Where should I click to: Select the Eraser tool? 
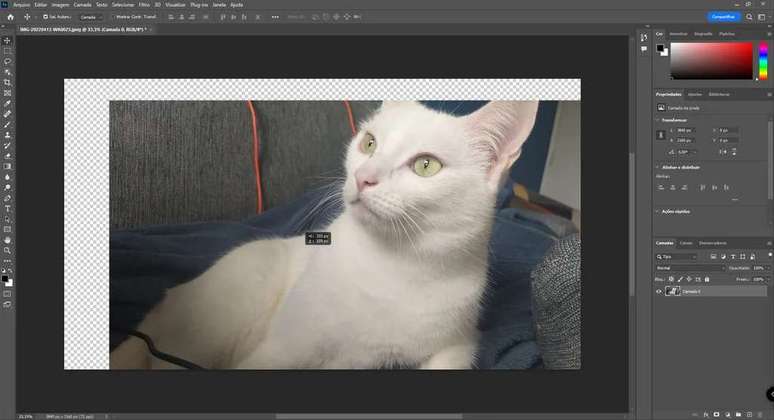7,156
